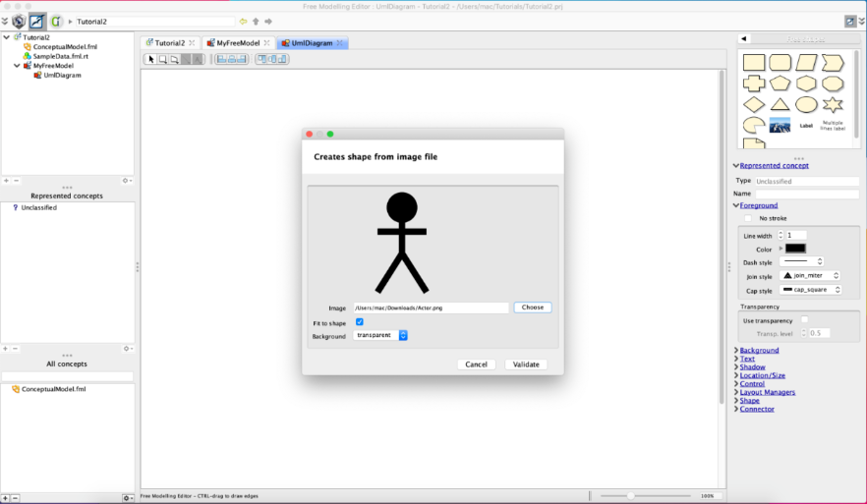867x504 pixels.
Task: Open the Background transparent dropdown
Action: point(380,335)
